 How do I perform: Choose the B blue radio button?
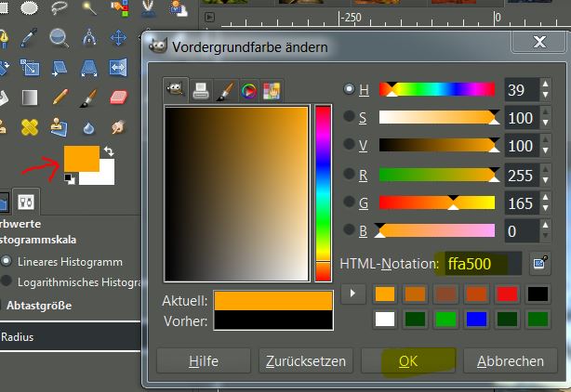click(350, 229)
